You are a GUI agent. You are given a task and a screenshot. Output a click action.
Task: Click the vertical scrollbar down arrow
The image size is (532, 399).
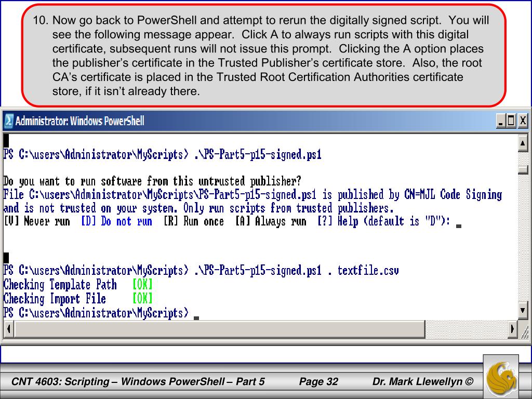(x=523, y=310)
